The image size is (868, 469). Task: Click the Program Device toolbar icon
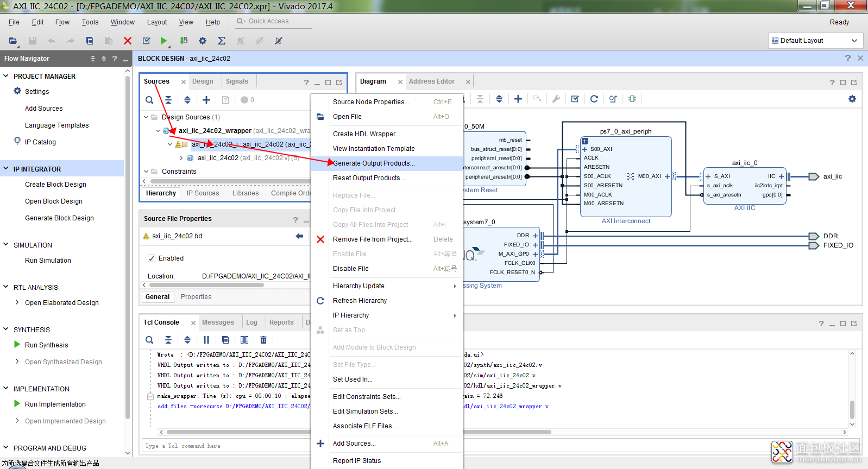click(184, 41)
